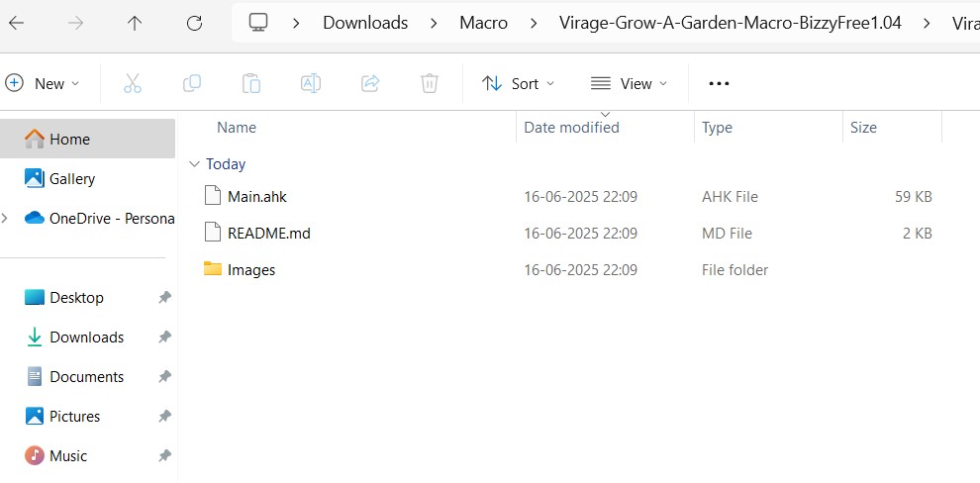The height and width of the screenshot is (483, 980).
Task: Click the pin icon beside Desktop
Action: pyautogui.click(x=164, y=298)
